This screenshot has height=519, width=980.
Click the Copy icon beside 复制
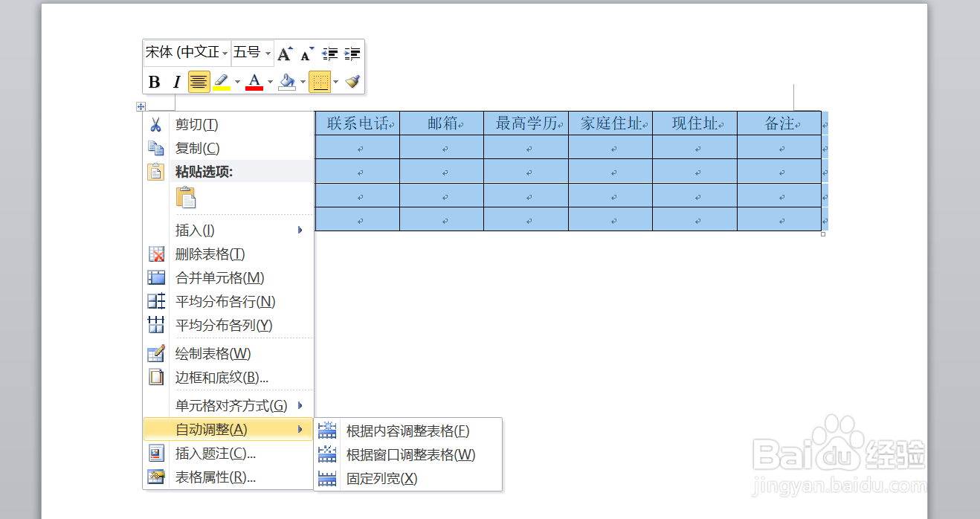(x=157, y=147)
